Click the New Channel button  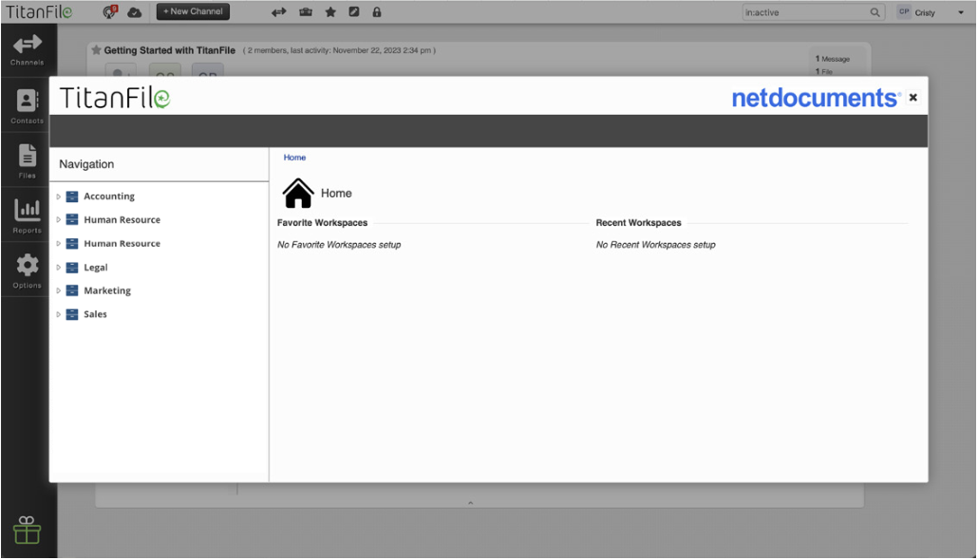(193, 11)
